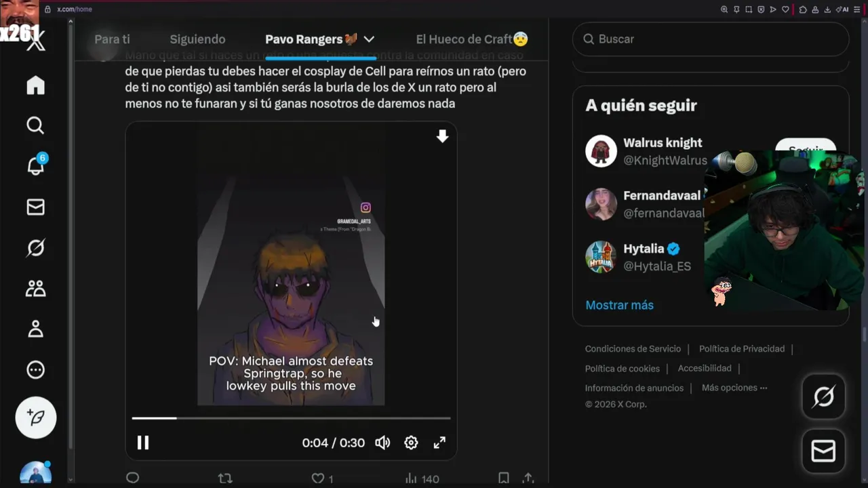Bookmark the post

504,478
